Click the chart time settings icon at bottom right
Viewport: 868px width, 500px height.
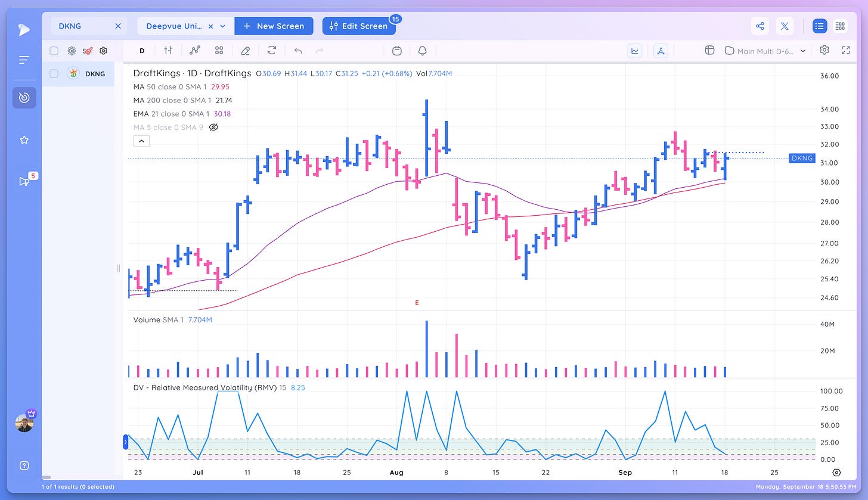(836, 472)
